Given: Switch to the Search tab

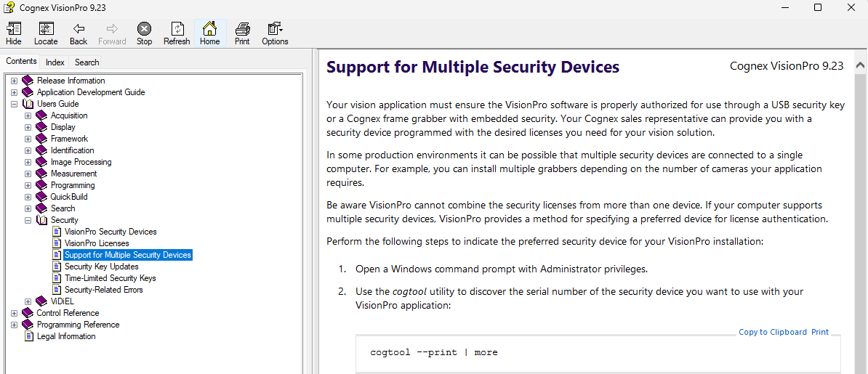Looking at the screenshot, I should pyautogui.click(x=87, y=62).
